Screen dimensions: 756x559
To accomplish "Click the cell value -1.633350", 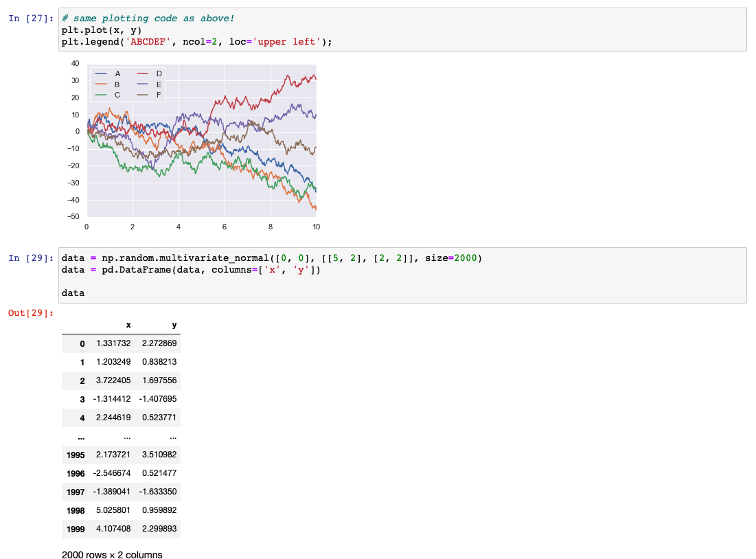I will 158,492.
